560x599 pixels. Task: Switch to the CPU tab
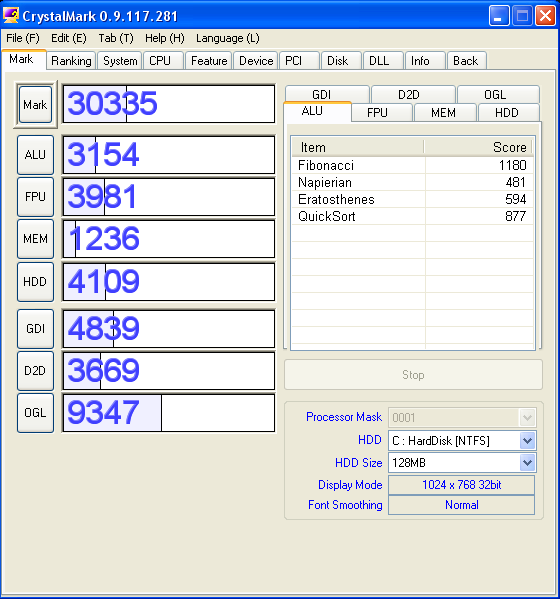pos(163,61)
